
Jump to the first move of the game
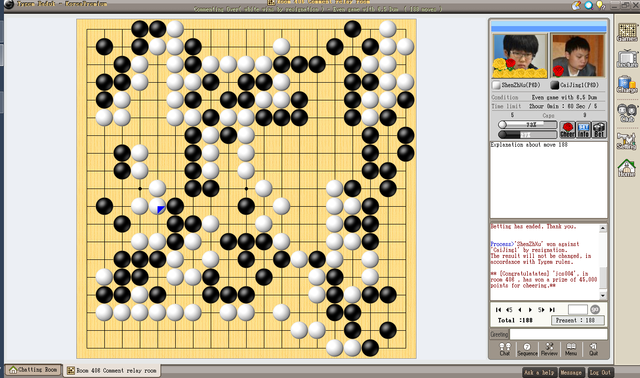[498, 309]
